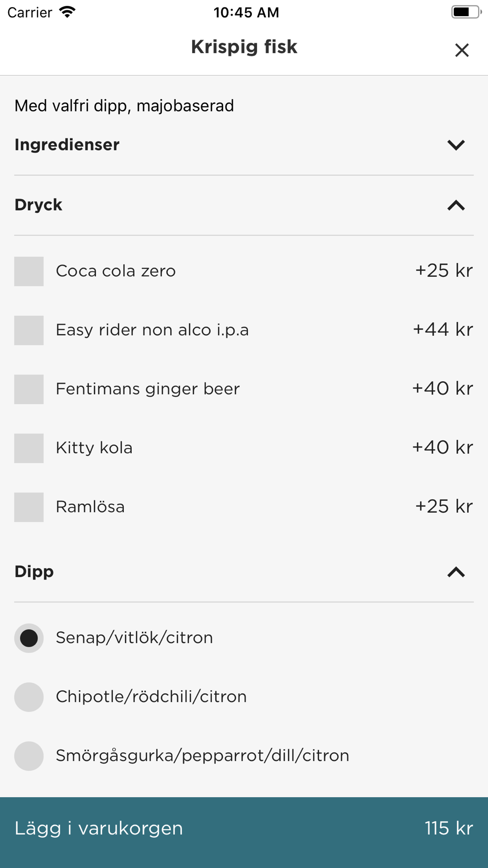
Task: Check Easy rider non alco i.p.a
Action: [x=29, y=331]
